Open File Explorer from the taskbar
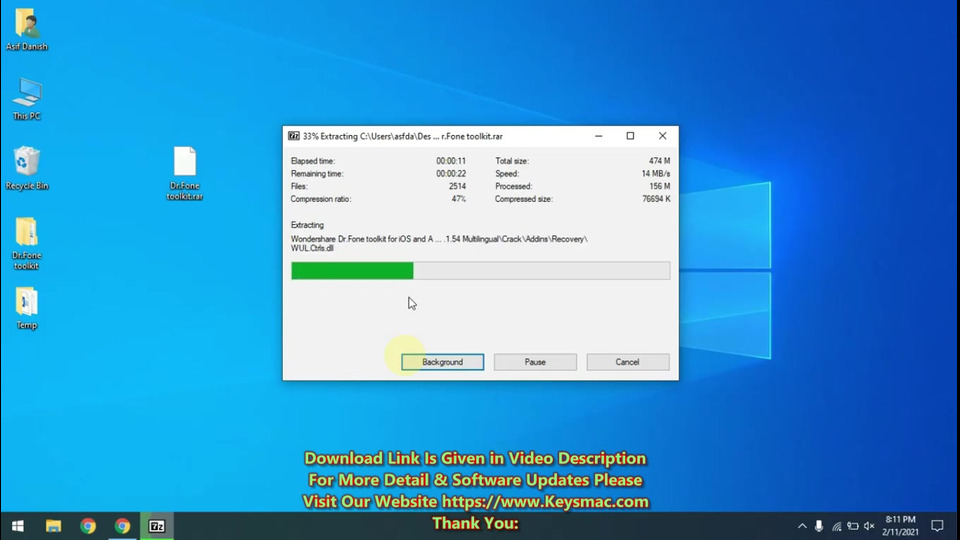 pyautogui.click(x=53, y=526)
